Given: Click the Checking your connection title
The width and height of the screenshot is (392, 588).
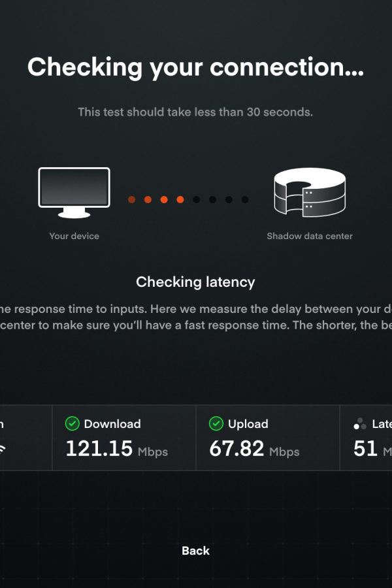Looking at the screenshot, I should pyautogui.click(x=195, y=67).
